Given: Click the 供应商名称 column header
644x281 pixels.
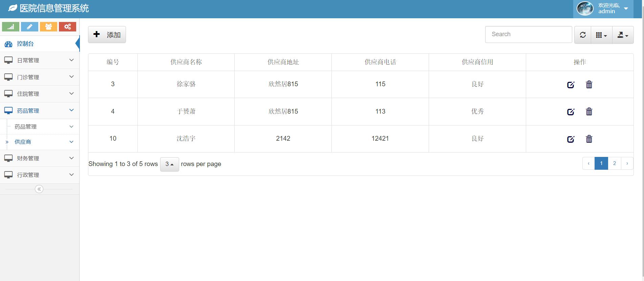Looking at the screenshot, I should (x=186, y=62).
